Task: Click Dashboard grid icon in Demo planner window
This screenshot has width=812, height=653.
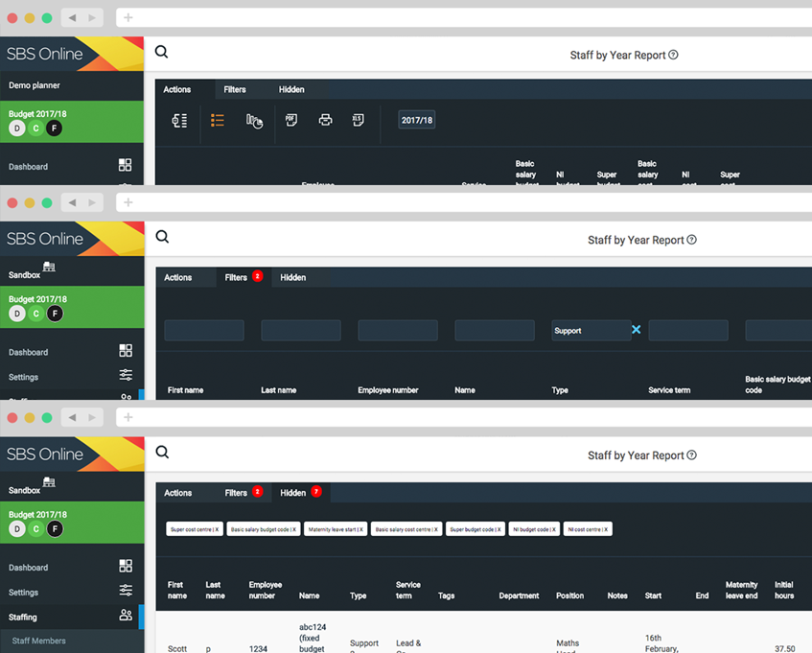Action: pyautogui.click(x=126, y=165)
